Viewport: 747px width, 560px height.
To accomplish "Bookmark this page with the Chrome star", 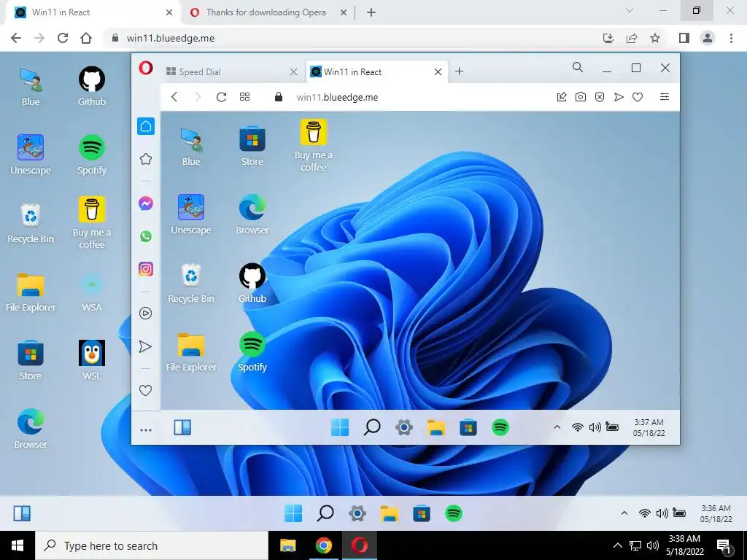I will 655,38.
